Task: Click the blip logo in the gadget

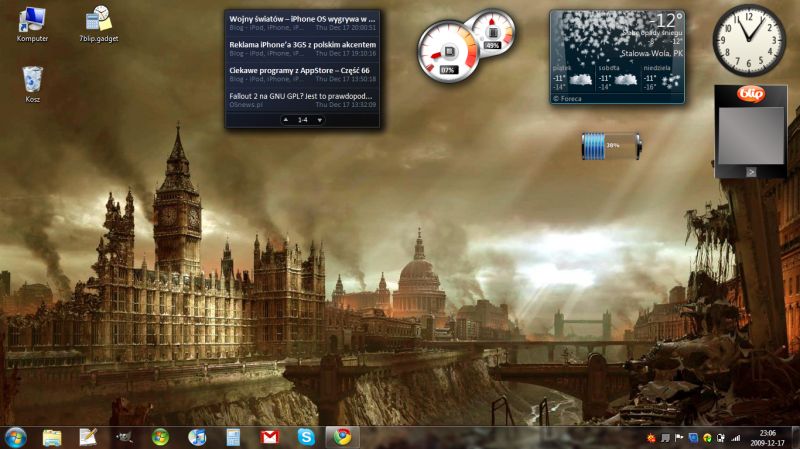Action: tap(751, 94)
